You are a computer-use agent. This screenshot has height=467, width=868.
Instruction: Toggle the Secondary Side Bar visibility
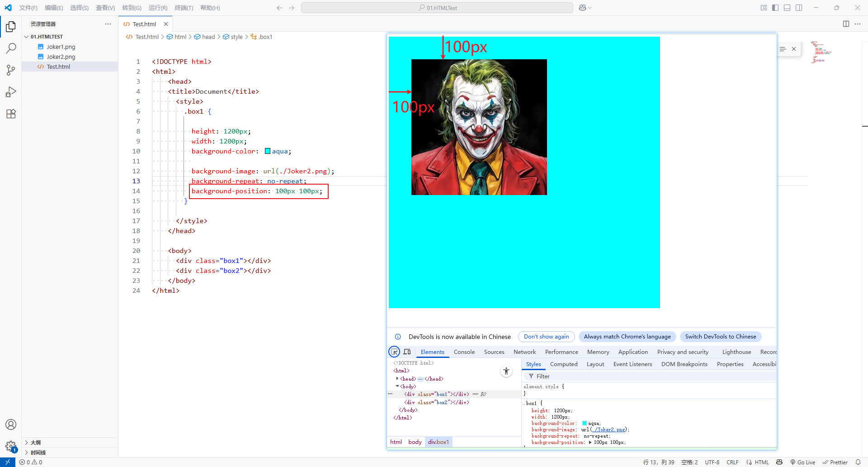coord(799,8)
